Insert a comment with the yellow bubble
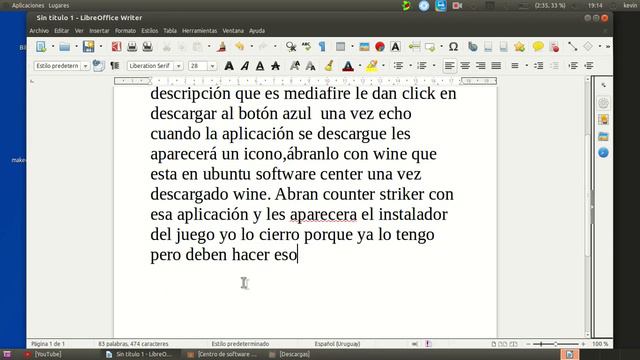This screenshot has width=640, height=360. (538, 47)
